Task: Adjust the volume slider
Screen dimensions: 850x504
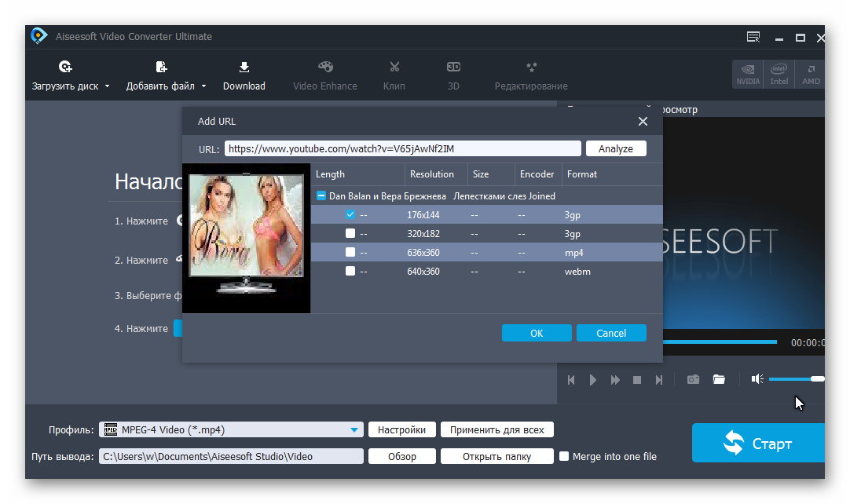Action: 795,379
